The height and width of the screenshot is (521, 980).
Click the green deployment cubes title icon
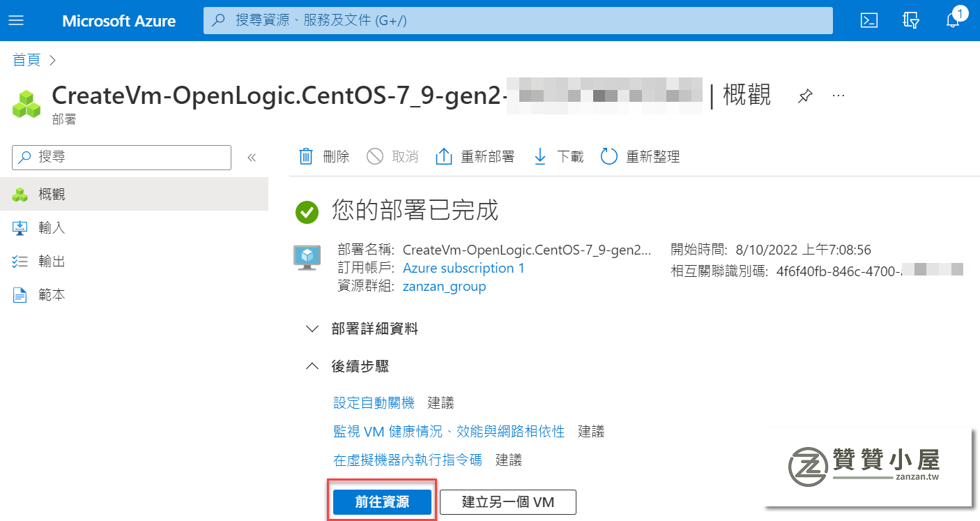26,104
